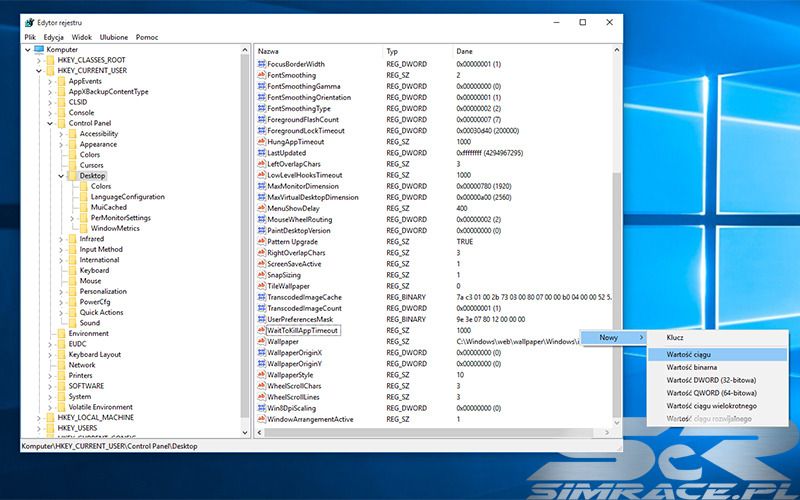The image size is (800, 500).
Task: Click the values list vertical scrollbar
Action: 615,250
